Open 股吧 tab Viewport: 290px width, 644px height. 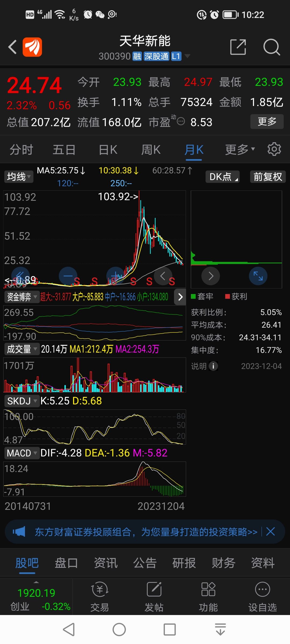click(27, 563)
